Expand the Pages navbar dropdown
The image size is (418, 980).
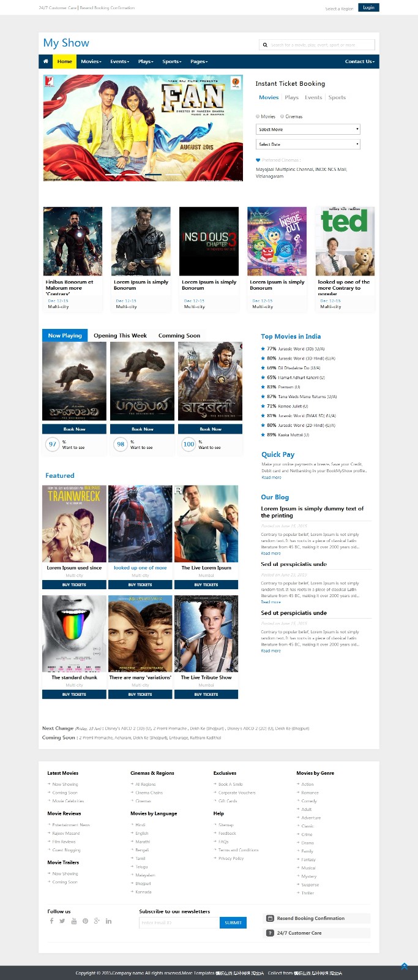(x=199, y=61)
